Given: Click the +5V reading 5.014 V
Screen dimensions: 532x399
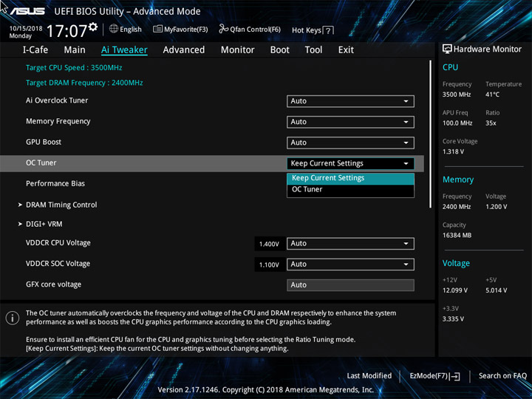Looking at the screenshot, I should click(x=496, y=290).
